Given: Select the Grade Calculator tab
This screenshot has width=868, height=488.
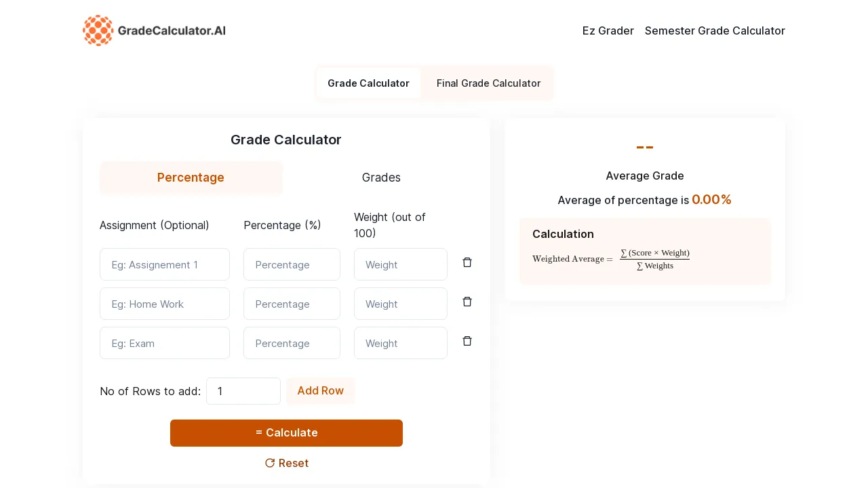Looking at the screenshot, I should point(368,83).
